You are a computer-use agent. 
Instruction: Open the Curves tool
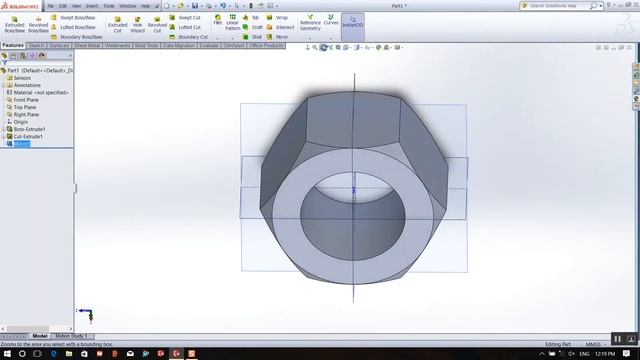331,20
